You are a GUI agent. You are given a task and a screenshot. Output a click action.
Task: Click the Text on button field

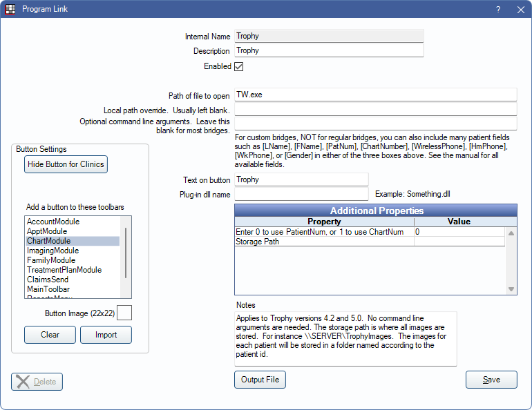tap(301, 179)
